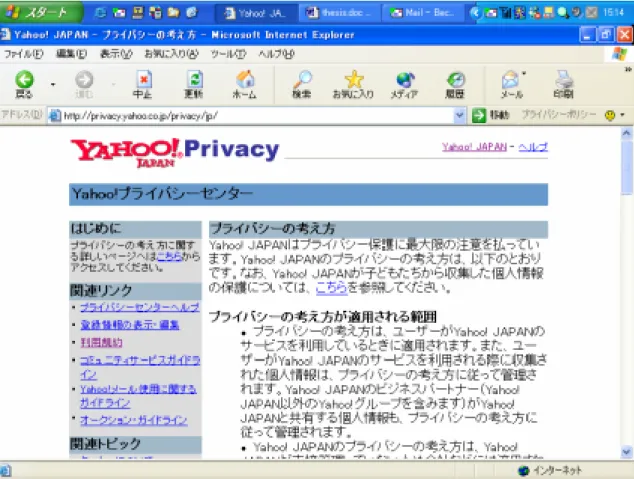Follow the ヘルプ header link
This screenshot has height=479, width=634.
pos(533,147)
